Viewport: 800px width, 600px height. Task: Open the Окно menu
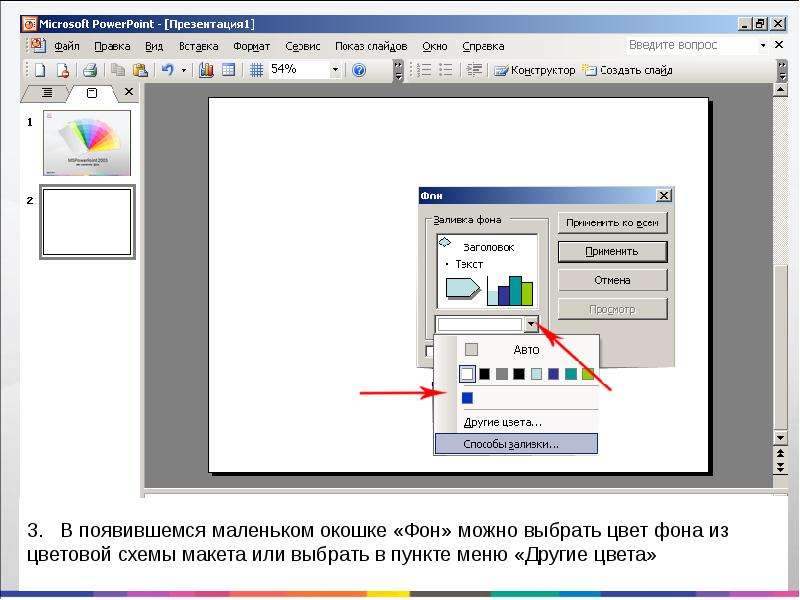click(435, 46)
